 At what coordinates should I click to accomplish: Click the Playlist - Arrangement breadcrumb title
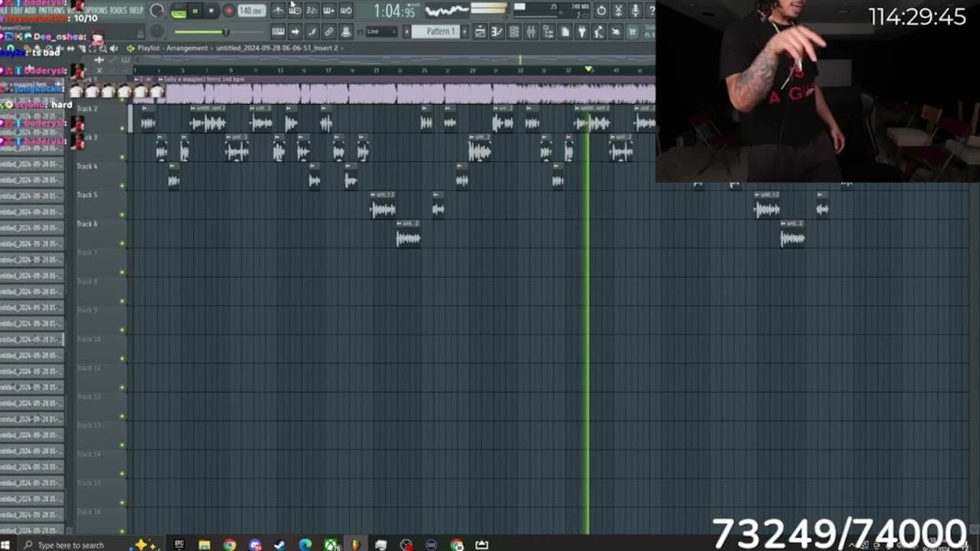pyautogui.click(x=172, y=48)
